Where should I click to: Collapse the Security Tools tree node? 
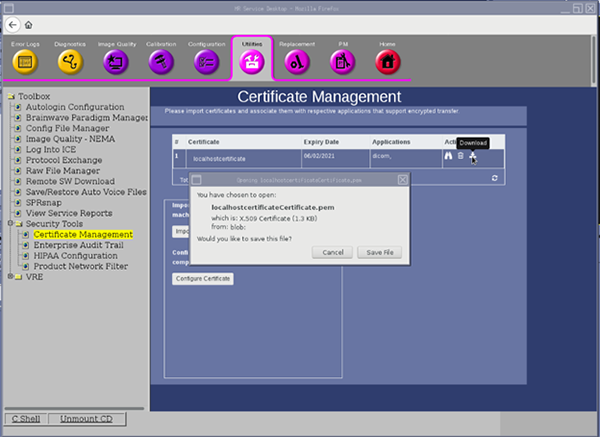point(10,223)
